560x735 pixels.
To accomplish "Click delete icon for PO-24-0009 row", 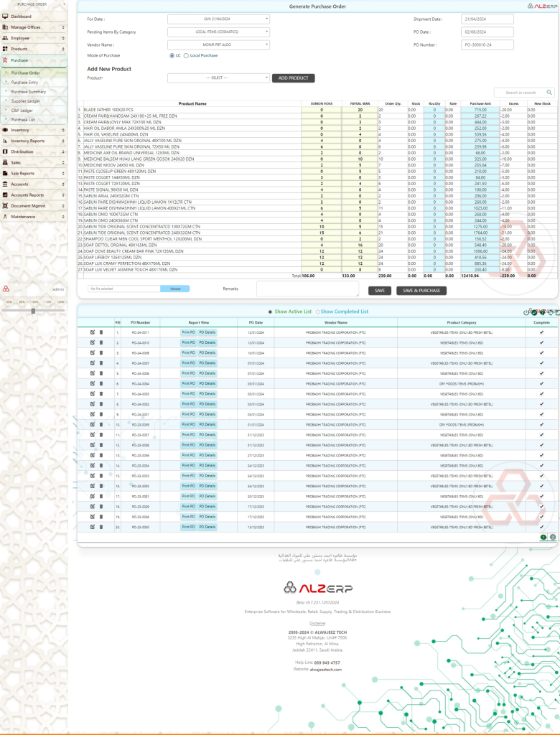I will [x=101, y=353].
